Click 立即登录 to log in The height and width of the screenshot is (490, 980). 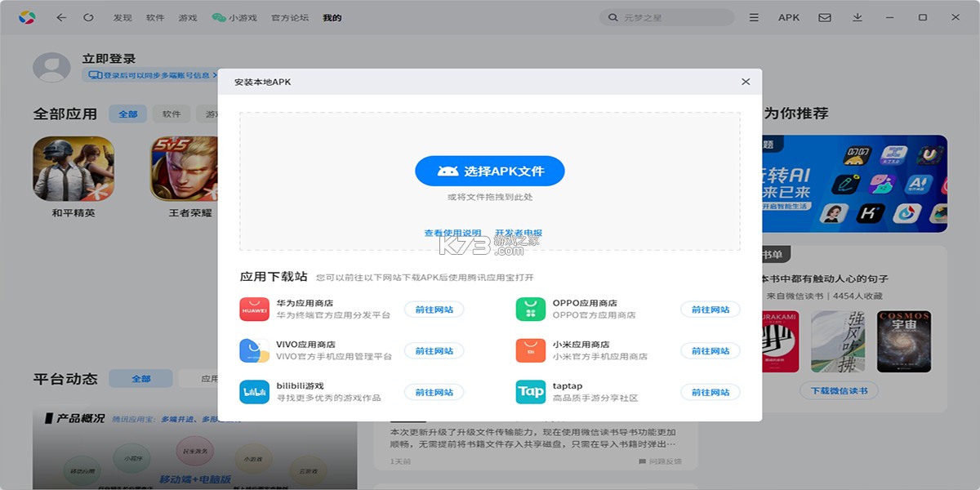click(109, 59)
